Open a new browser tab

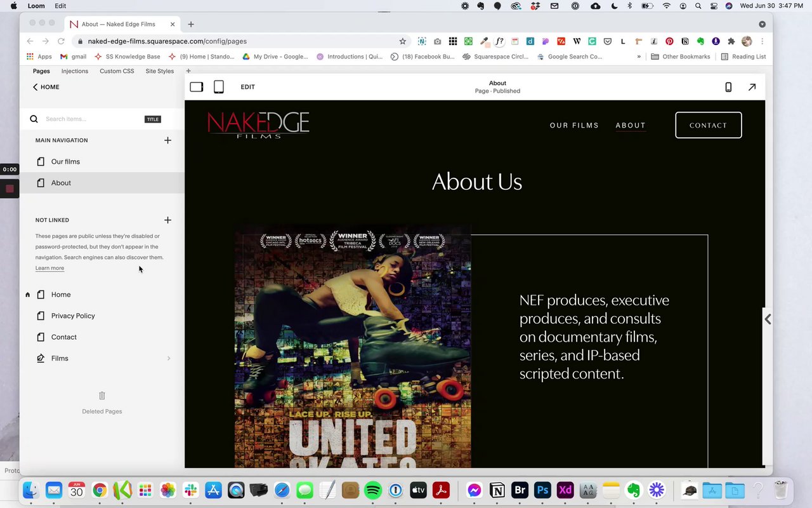point(191,24)
